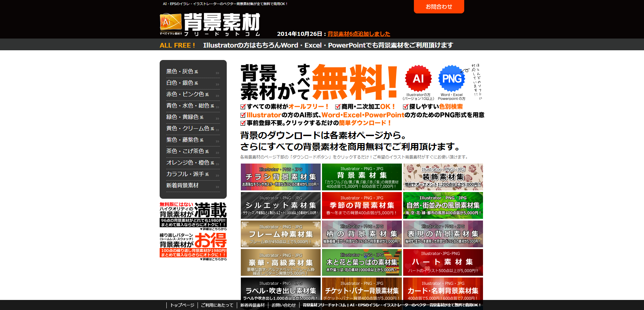
Task: Open the 季節の背景素材集 collection
Action: click(x=362, y=205)
